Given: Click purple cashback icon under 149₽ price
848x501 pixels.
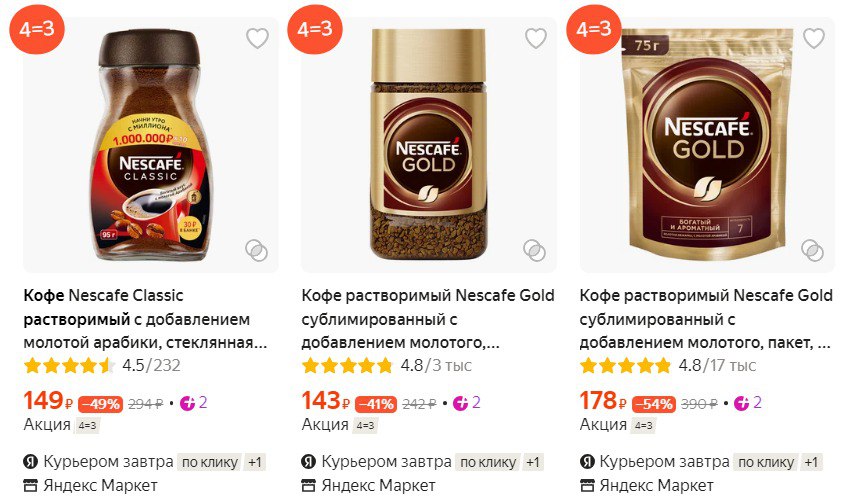Looking at the screenshot, I should pos(183,403).
